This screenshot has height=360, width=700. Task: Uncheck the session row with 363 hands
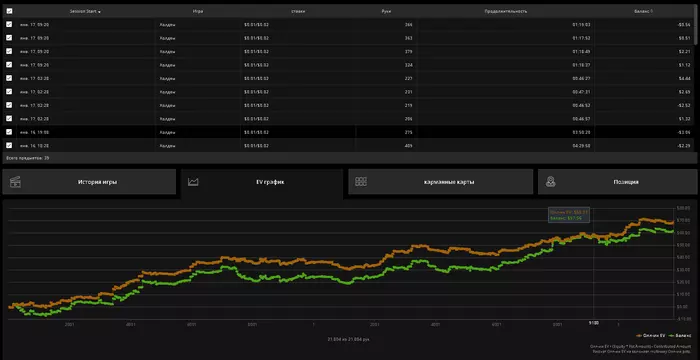(x=9, y=38)
